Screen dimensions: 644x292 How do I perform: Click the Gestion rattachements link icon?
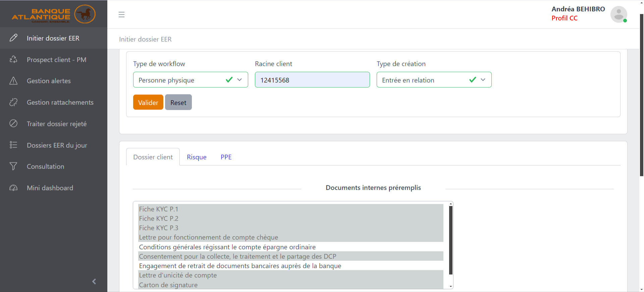coord(13,102)
